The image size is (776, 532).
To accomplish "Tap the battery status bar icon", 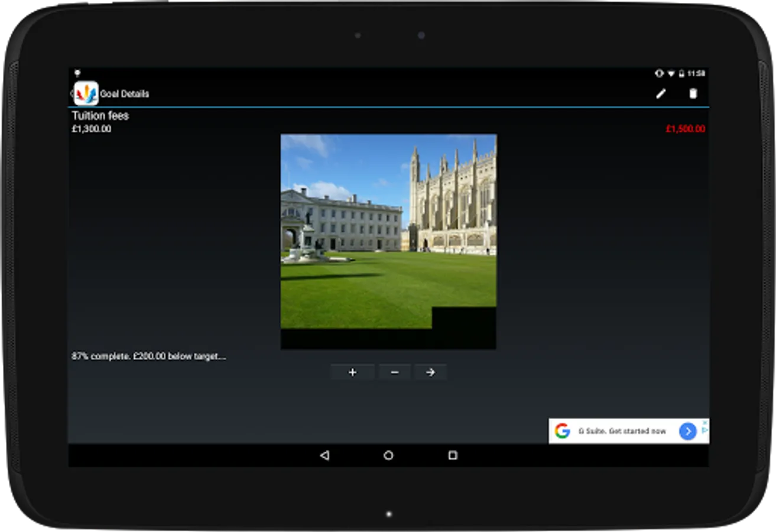I will (x=681, y=74).
